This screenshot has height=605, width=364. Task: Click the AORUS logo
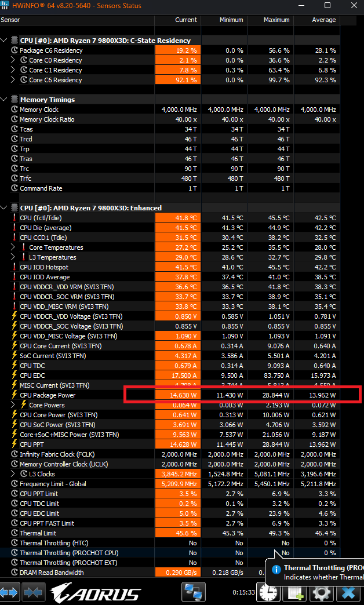point(96,593)
